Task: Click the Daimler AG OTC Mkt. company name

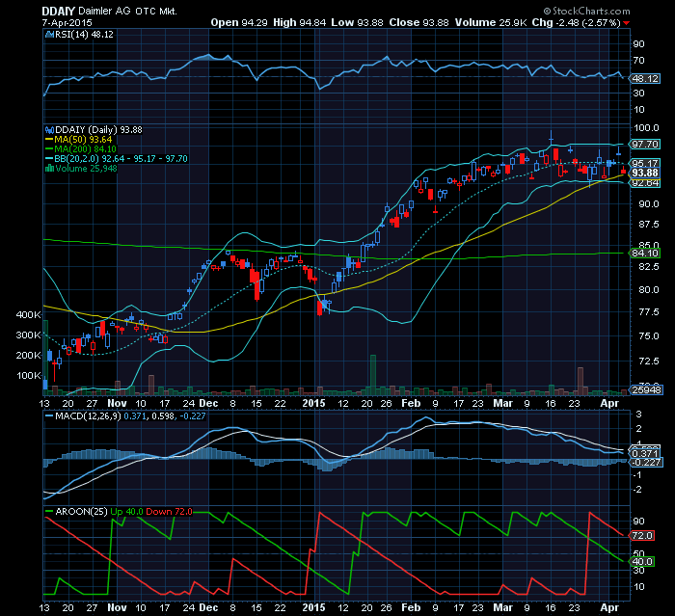Action: 127,12
